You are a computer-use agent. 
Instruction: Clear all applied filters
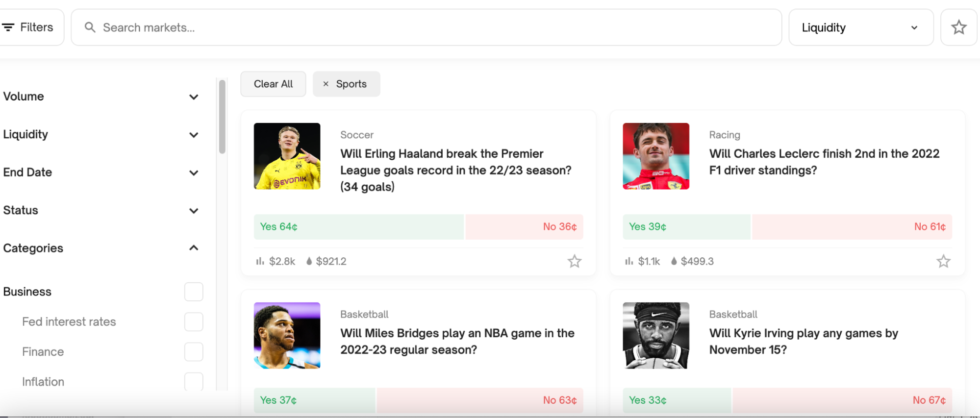tap(273, 84)
